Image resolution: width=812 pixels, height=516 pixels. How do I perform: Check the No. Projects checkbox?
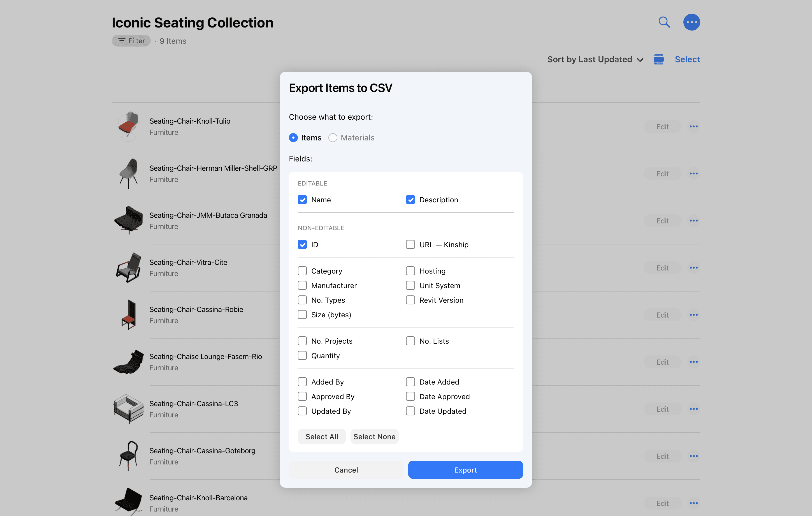(x=303, y=341)
